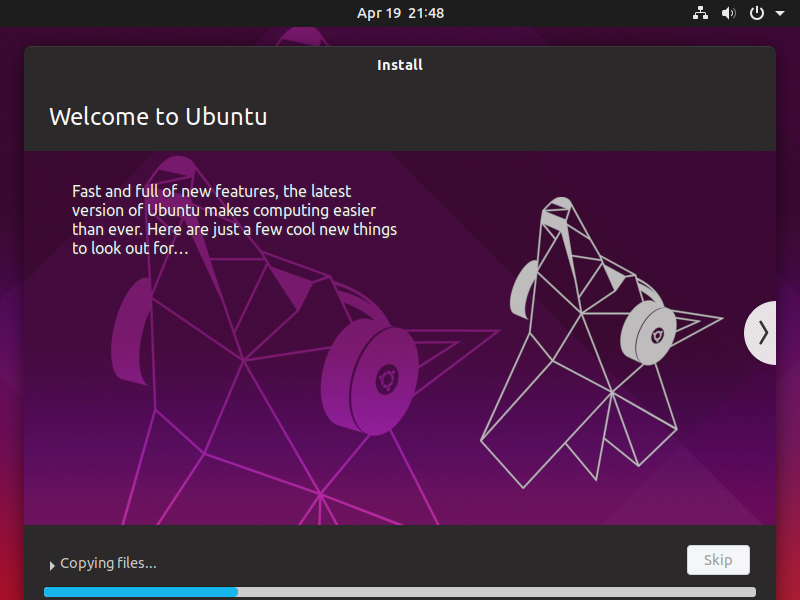Click the power icon in top bar

pyautogui.click(x=756, y=13)
